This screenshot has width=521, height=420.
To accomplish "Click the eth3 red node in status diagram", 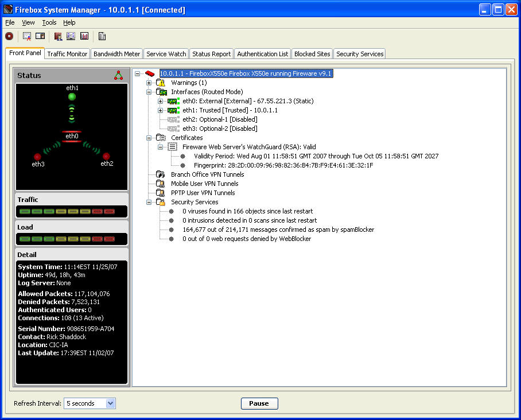I will (37, 157).
